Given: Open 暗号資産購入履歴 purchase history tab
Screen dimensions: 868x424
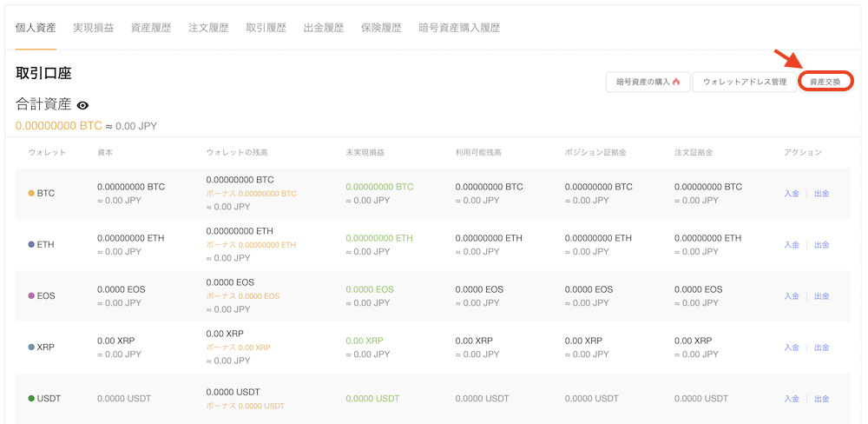Looking at the screenshot, I should [x=459, y=28].
